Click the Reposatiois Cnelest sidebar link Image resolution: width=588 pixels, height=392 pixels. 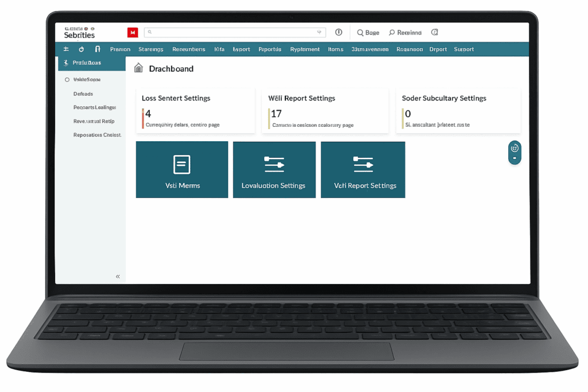[x=97, y=135]
